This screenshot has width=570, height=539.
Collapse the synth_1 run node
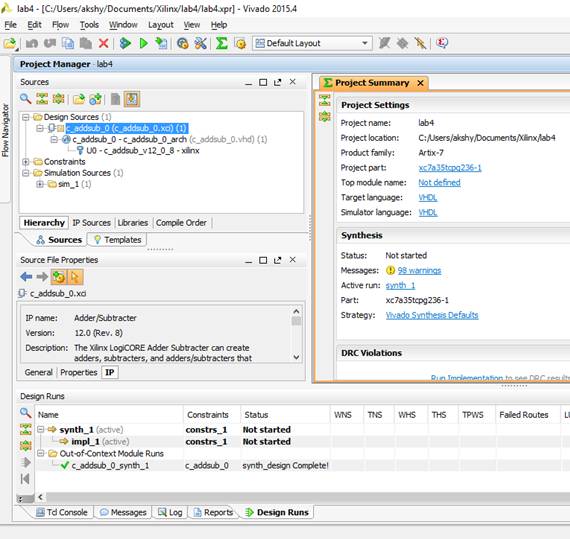click(41, 430)
